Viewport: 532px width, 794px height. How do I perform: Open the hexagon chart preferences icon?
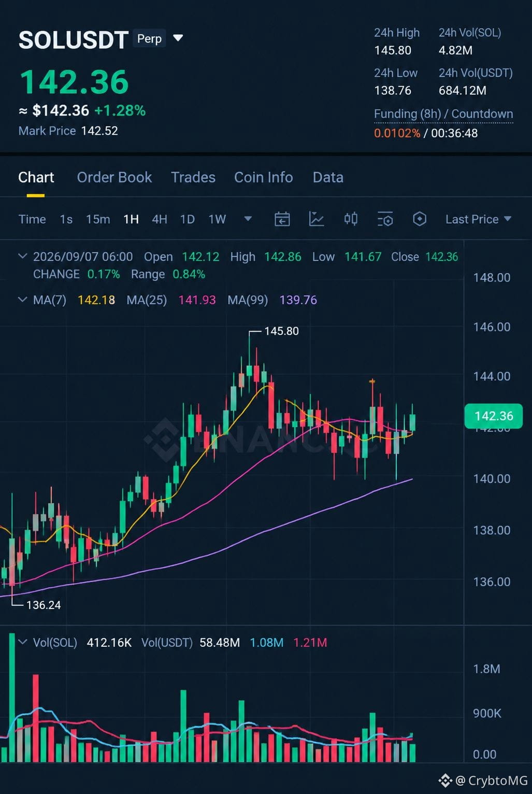[420, 219]
